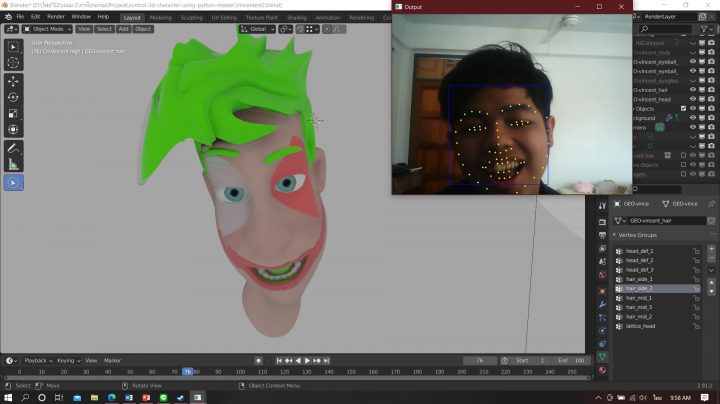This screenshot has width=720, height=404.
Task: Select the Transform tool
Action: [13, 129]
